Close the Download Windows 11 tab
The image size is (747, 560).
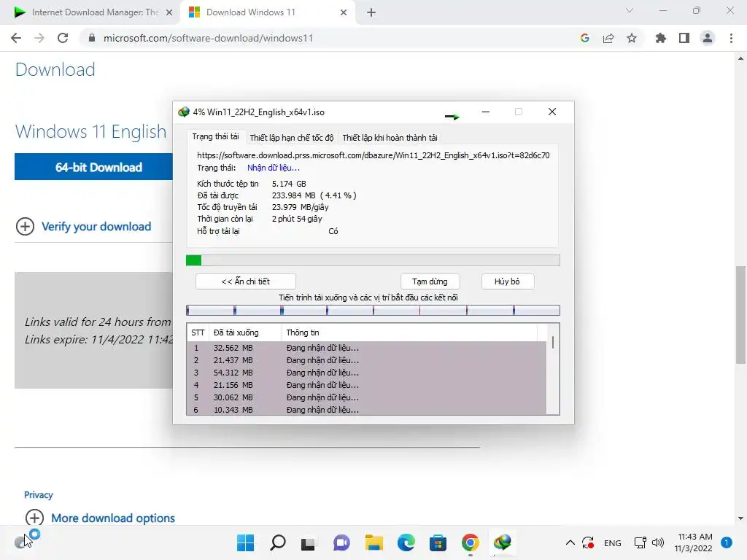coord(344,12)
